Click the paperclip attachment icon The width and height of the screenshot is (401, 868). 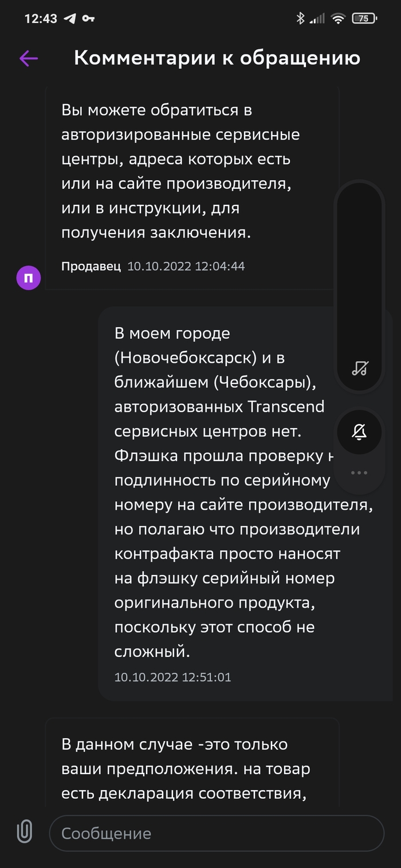(x=24, y=832)
